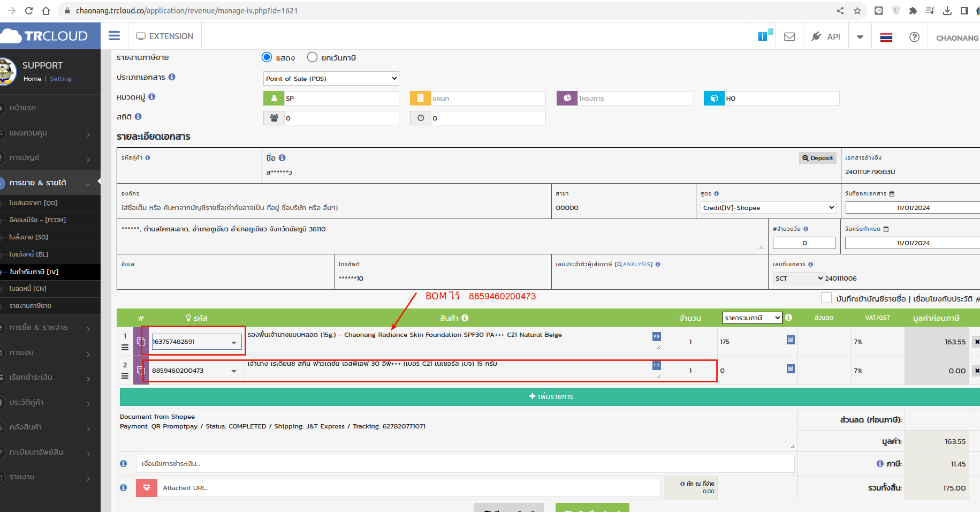Click the info icon next to ประเภทเอกสาร

tap(172, 77)
